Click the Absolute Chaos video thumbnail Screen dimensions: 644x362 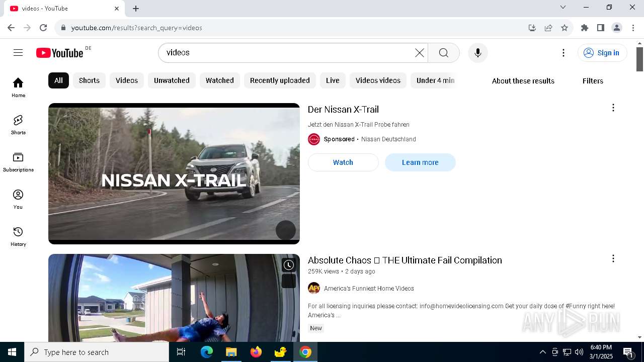[x=174, y=298]
